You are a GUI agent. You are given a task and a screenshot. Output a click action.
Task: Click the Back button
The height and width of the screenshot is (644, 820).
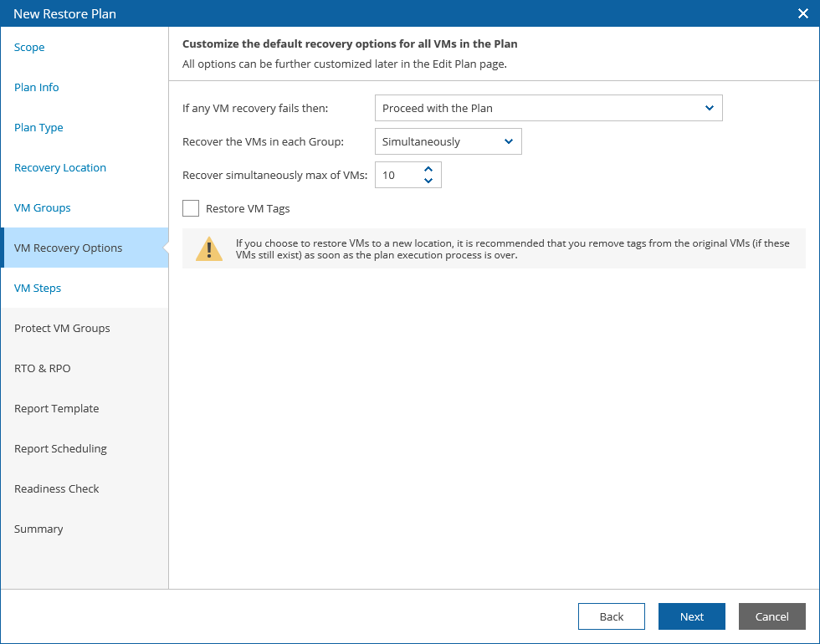click(612, 617)
